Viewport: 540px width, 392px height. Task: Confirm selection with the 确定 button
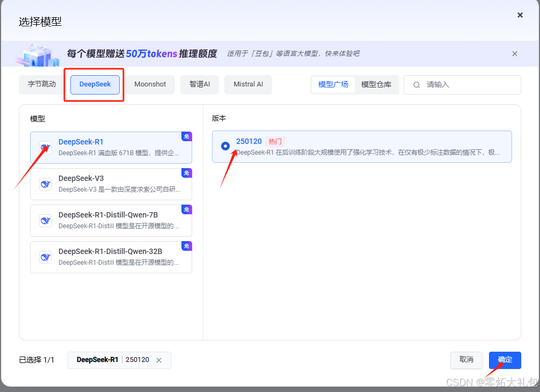tap(505, 360)
